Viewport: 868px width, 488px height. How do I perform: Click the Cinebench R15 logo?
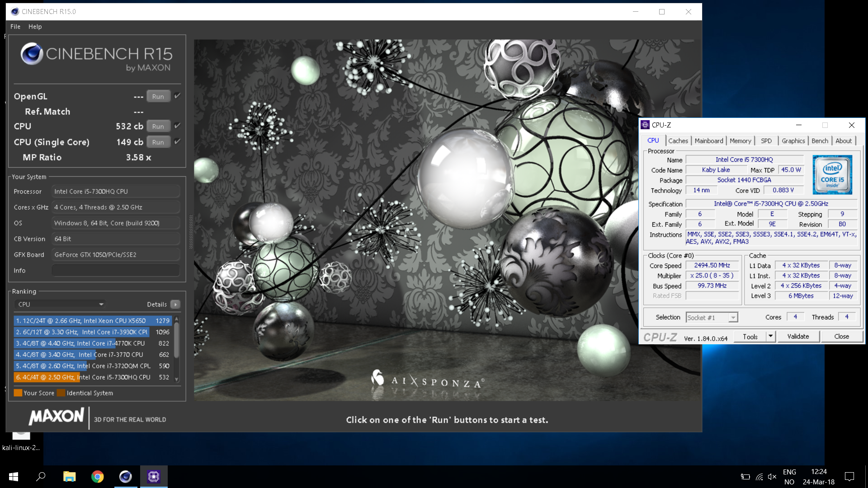click(96, 57)
